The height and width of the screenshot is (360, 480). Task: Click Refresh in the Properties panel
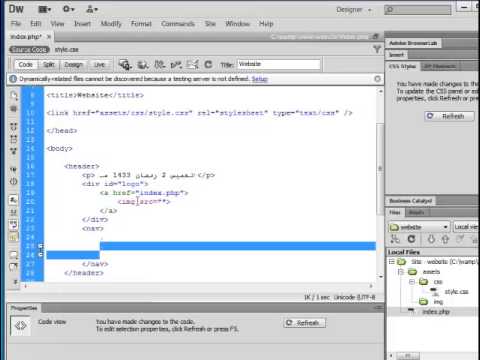coord(305,323)
